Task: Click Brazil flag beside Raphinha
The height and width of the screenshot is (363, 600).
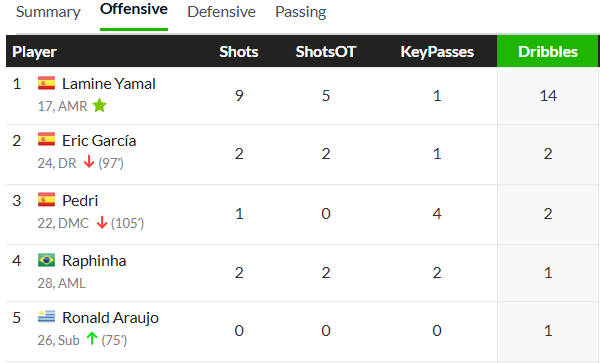Action: pyautogui.click(x=46, y=260)
